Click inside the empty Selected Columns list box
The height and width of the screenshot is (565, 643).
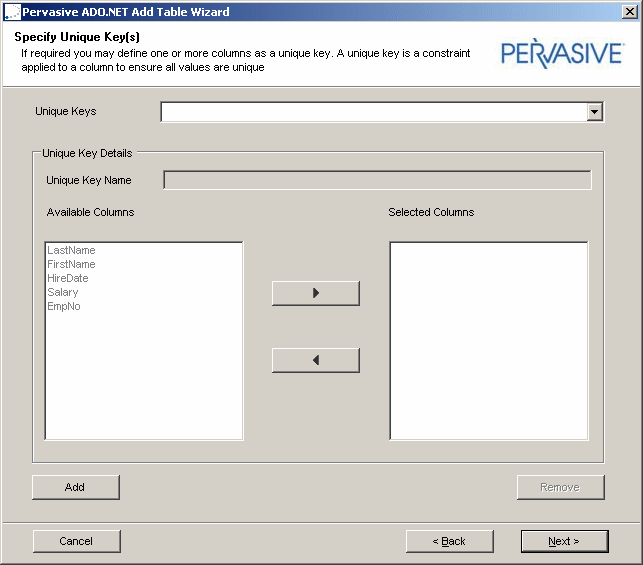coord(488,340)
